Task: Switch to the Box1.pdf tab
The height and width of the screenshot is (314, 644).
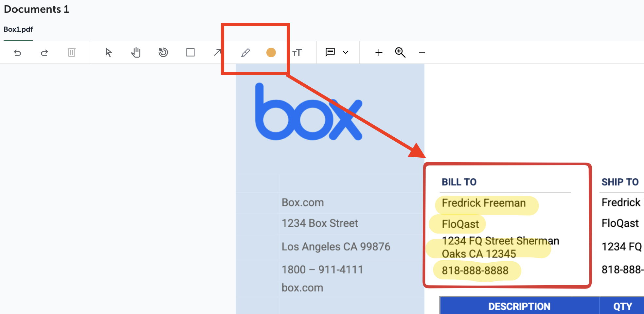Action: [x=18, y=29]
